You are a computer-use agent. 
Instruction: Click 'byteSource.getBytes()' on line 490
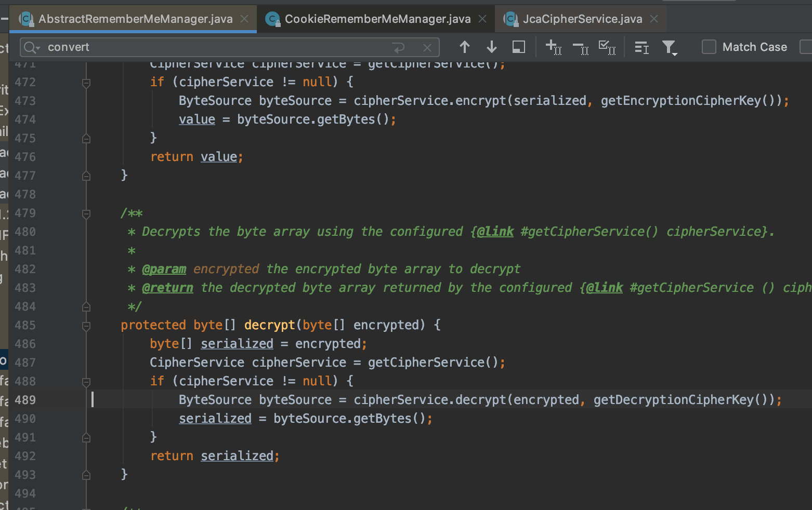click(x=349, y=419)
